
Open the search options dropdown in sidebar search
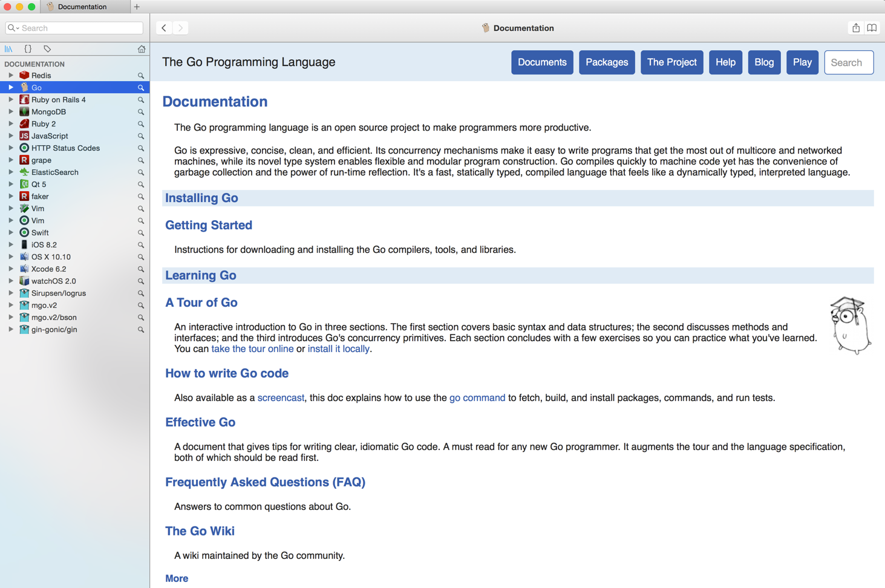(x=13, y=28)
